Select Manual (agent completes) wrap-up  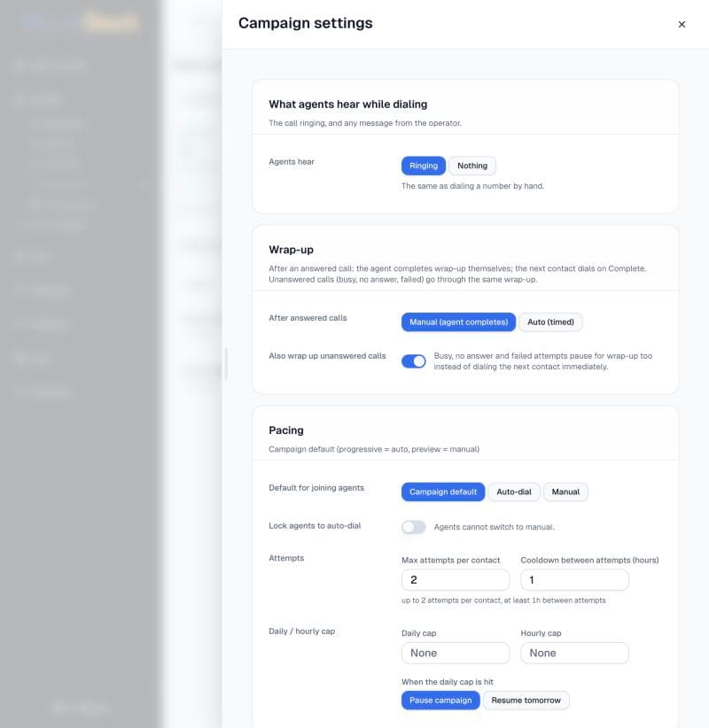click(458, 322)
